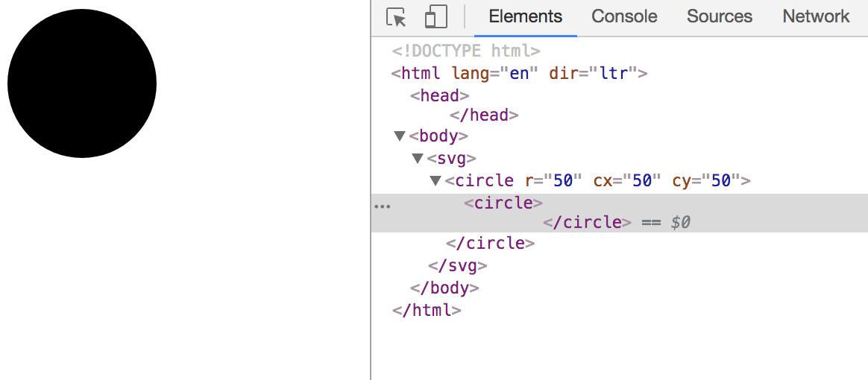
Task: Click the closing html tag
Action: click(x=426, y=310)
